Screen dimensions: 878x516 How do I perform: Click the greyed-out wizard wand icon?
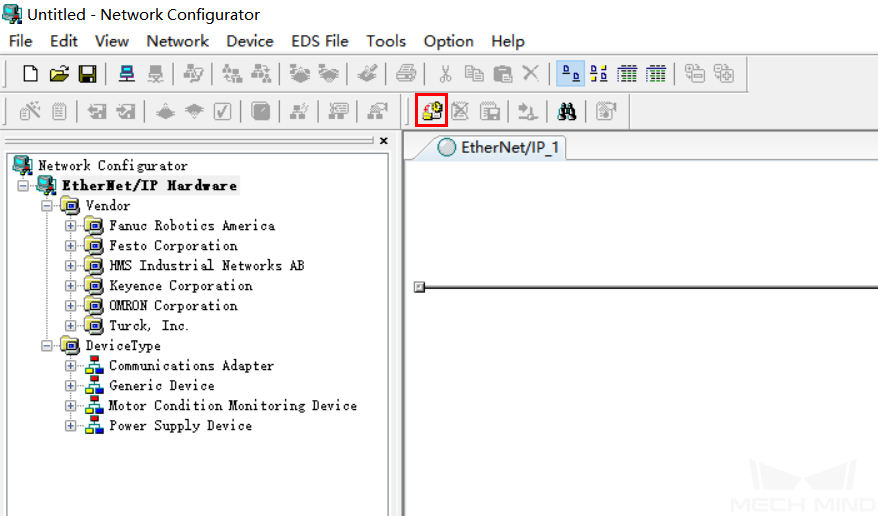click(30, 111)
